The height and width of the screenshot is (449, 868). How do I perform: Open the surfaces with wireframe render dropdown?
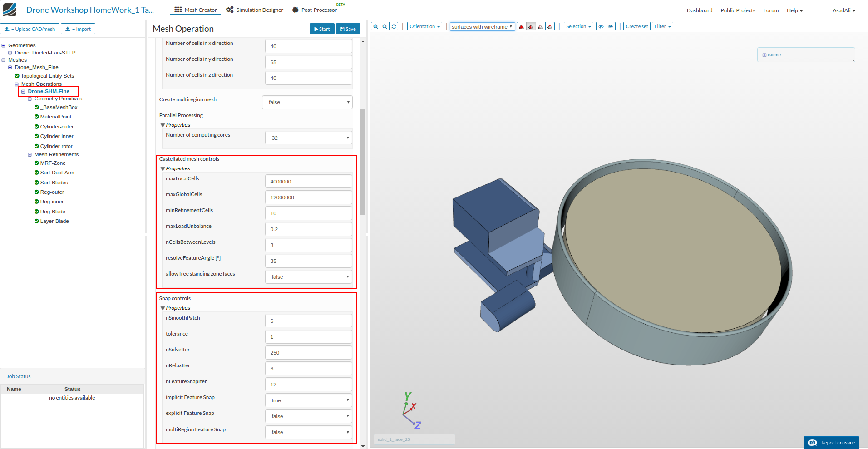point(482,27)
